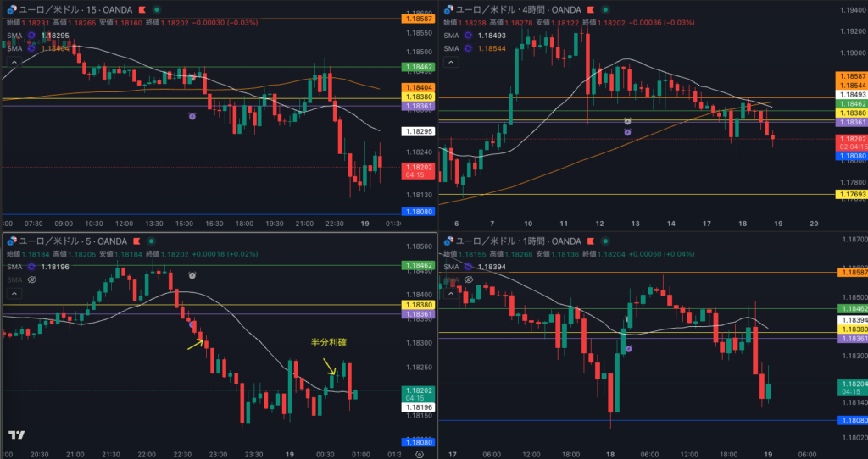Screen dimensions: 868x459
Task: Show the hidden SMA on the 5-minute chart
Action: pos(31,279)
